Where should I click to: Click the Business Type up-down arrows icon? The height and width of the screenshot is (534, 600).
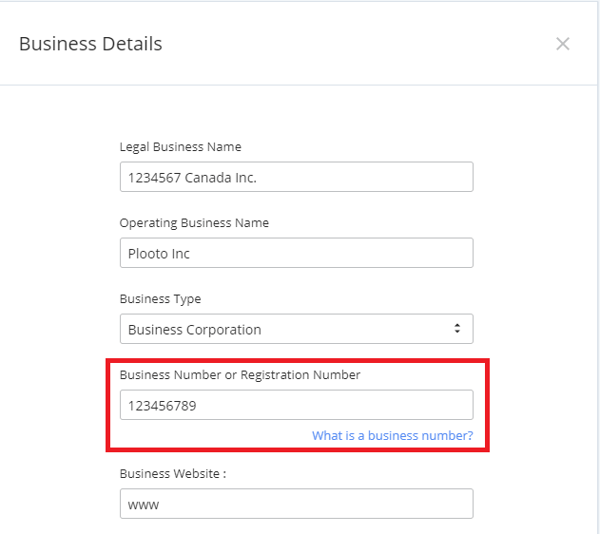click(x=457, y=329)
